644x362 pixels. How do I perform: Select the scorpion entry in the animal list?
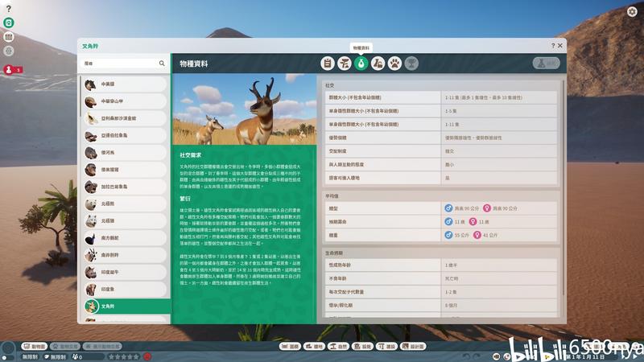click(126, 118)
